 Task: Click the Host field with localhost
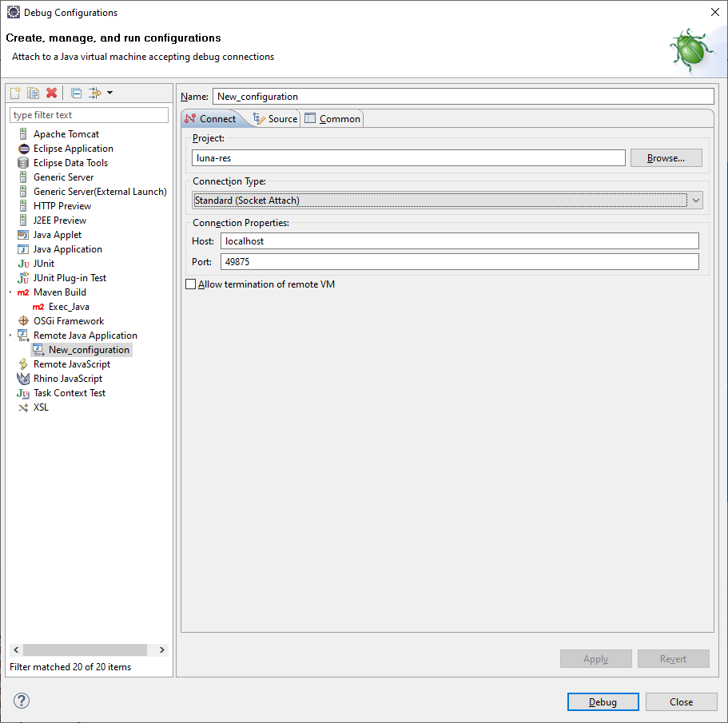click(459, 241)
